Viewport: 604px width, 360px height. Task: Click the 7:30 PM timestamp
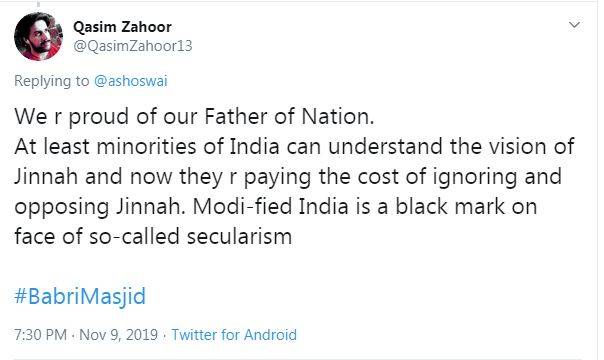40,334
